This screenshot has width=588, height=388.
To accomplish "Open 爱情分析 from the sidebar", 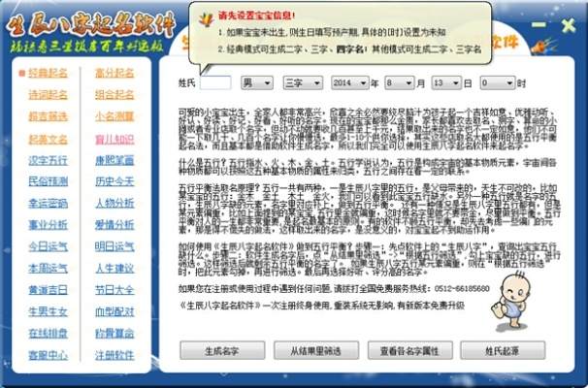I will (114, 224).
